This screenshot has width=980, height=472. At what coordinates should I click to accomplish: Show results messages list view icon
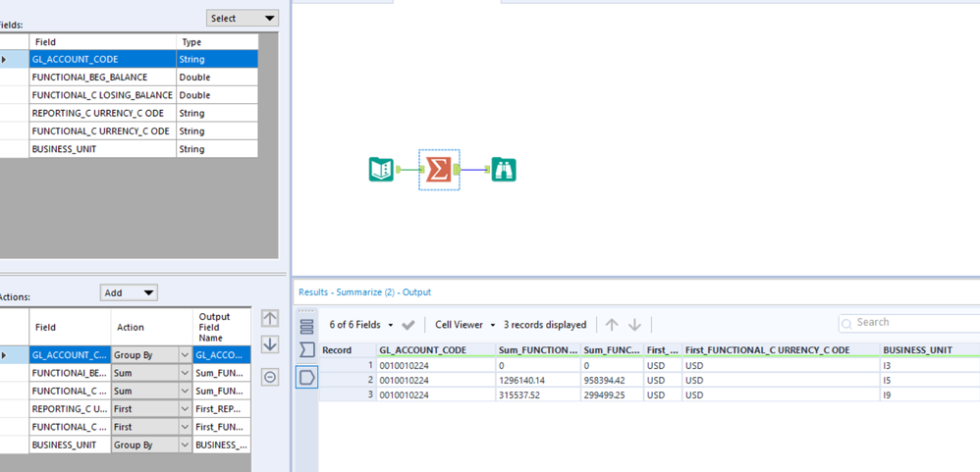pos(306,326)
